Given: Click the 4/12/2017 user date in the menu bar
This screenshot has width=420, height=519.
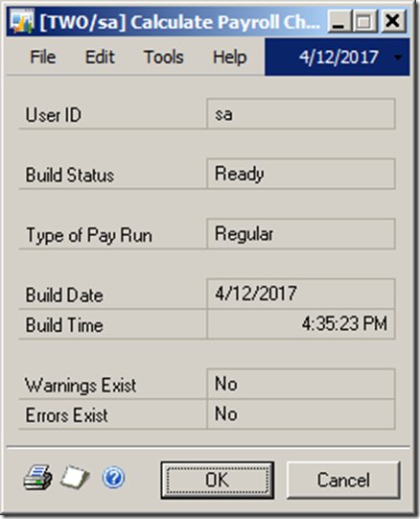Looking at the screenshot, I should (x=338, y=58).
